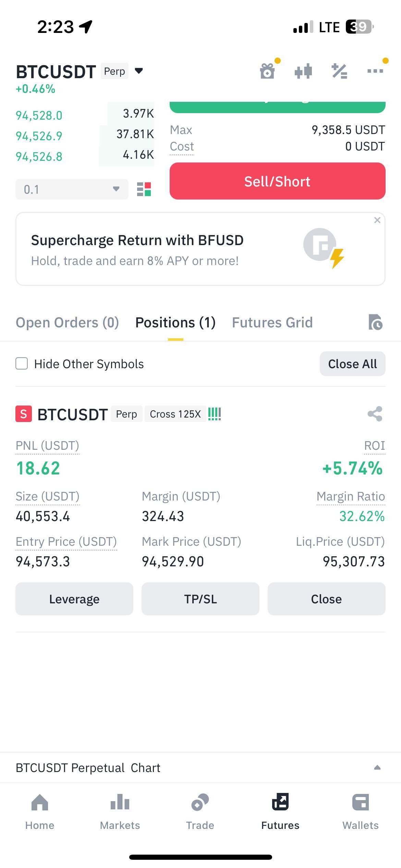The image size is (401, 868).
Task: Switch to the Futures Grid tab
Action: pos(272,323)
